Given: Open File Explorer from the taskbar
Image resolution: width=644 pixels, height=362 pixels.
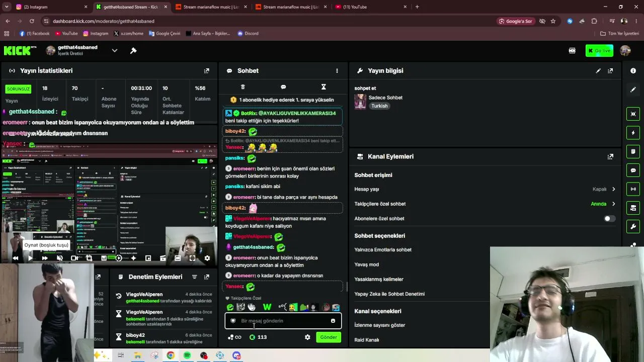Looking at the screenshot, I should coord(137,355).
